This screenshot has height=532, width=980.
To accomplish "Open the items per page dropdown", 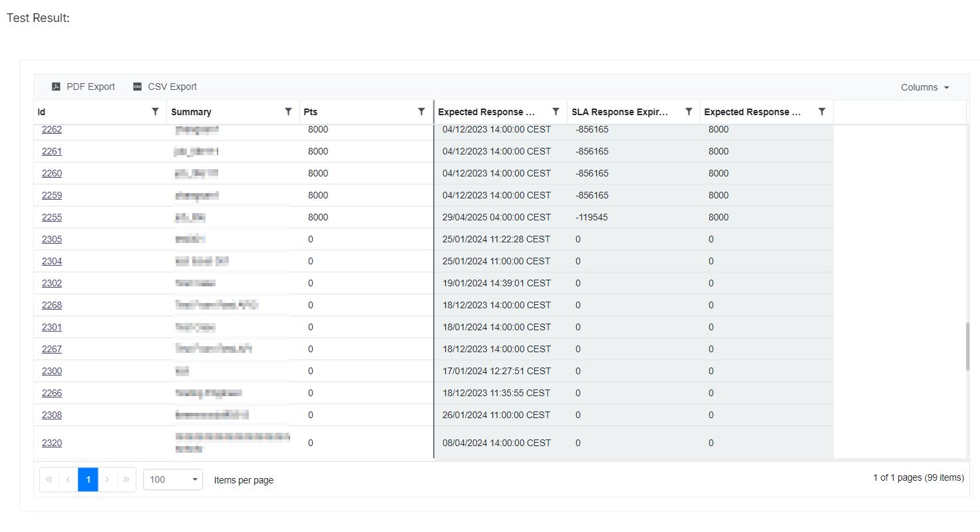I will [173, 479].
